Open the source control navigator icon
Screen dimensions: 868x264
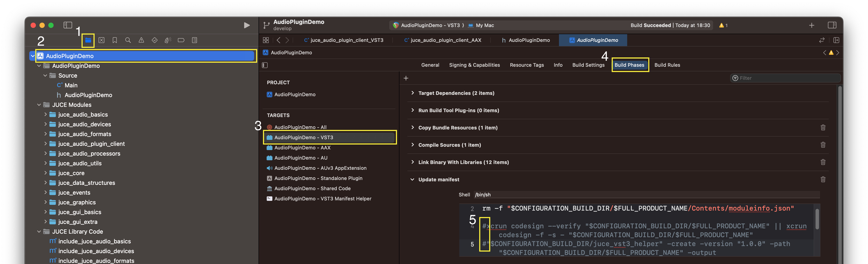click(101, 40)
